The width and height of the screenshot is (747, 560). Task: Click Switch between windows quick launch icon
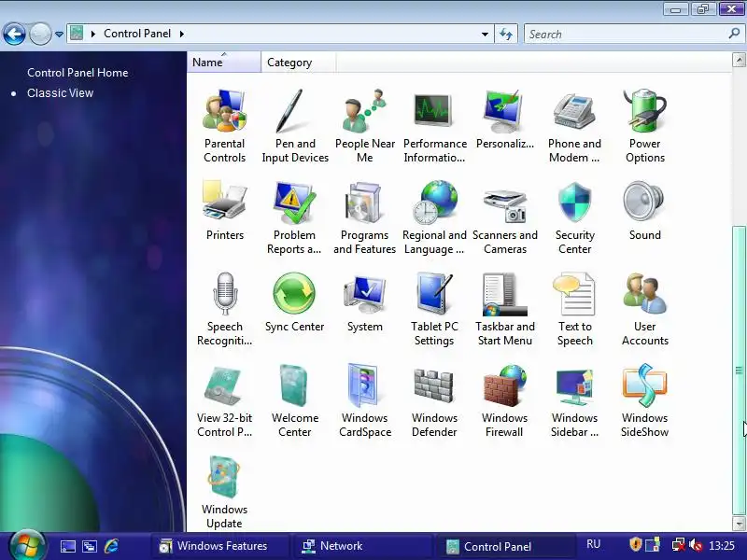pos(90,546)
